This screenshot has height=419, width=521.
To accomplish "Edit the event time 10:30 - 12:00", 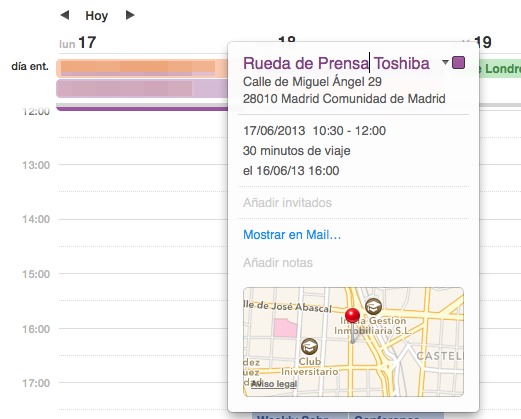I will [349, 131].
